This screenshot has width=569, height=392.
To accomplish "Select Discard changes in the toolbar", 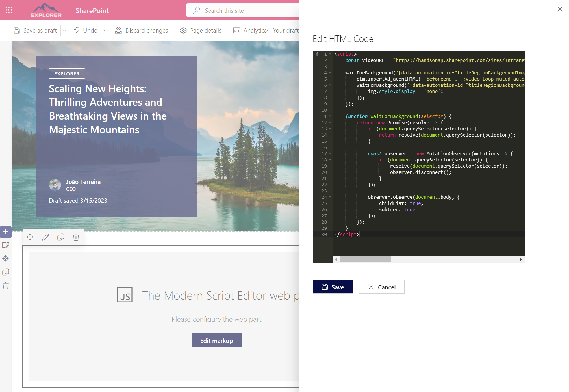I will [x=142, y=30].
